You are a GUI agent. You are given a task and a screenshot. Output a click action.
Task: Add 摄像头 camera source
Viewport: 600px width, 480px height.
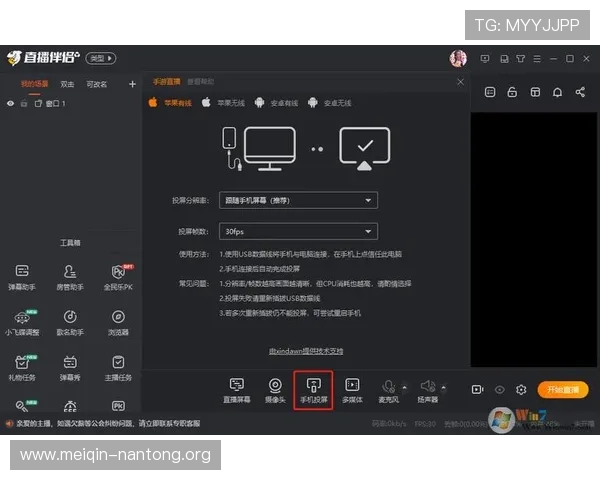(x=275, y=390)
